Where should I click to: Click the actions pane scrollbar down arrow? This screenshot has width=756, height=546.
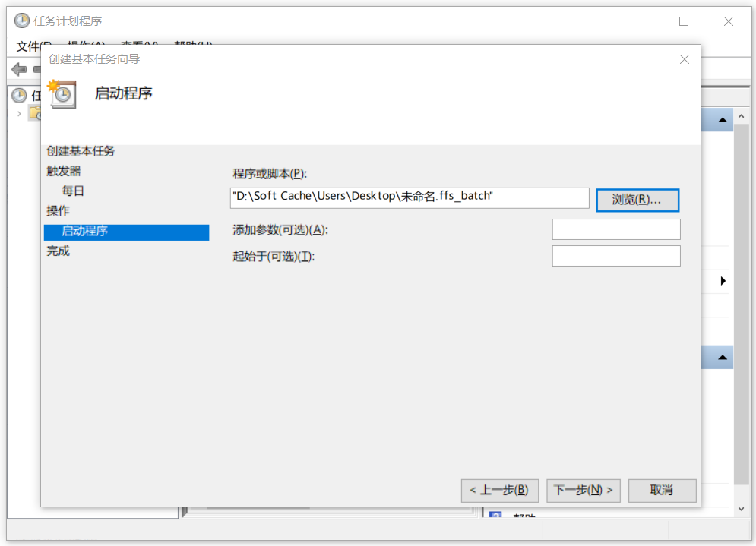[741, 509]
